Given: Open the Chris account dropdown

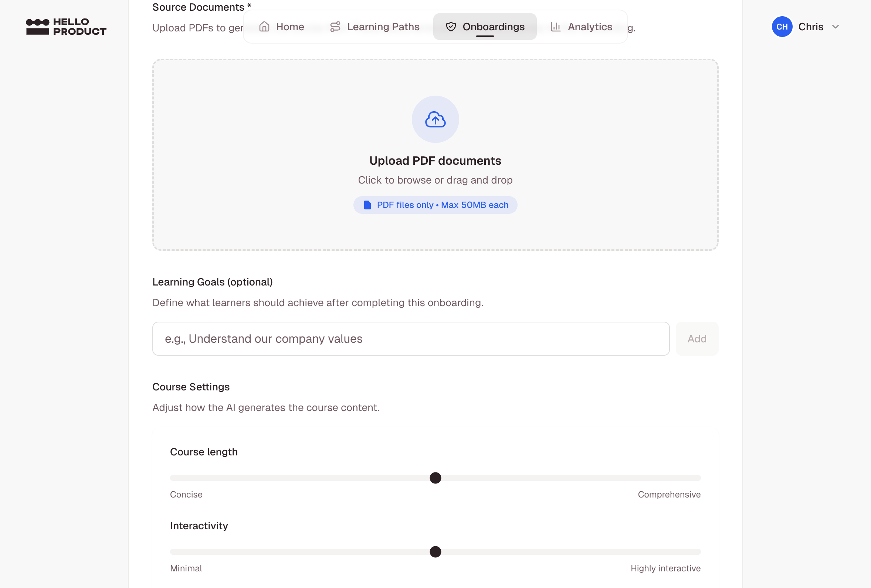Looking at the screenshot, I should [x=811, y=27].
